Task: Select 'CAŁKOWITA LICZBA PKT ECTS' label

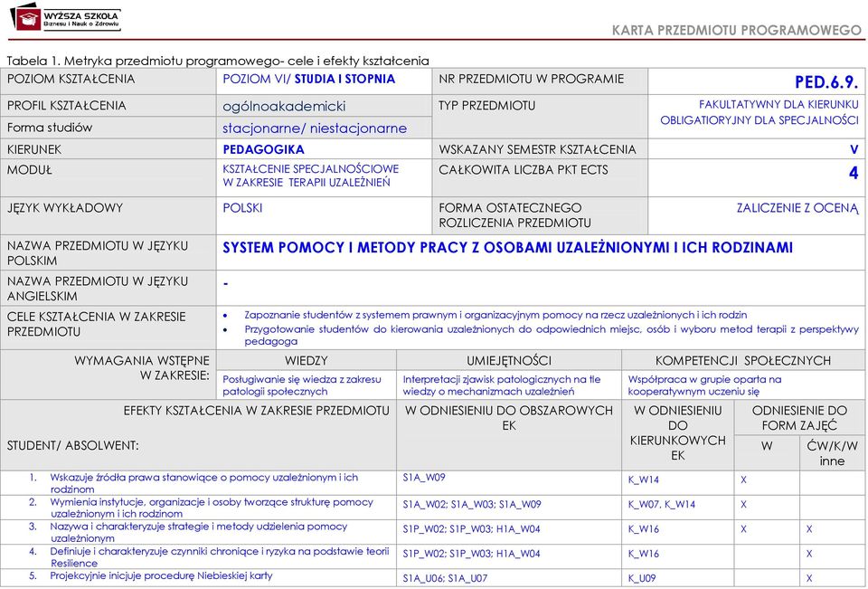Action: tap(524, 169)
